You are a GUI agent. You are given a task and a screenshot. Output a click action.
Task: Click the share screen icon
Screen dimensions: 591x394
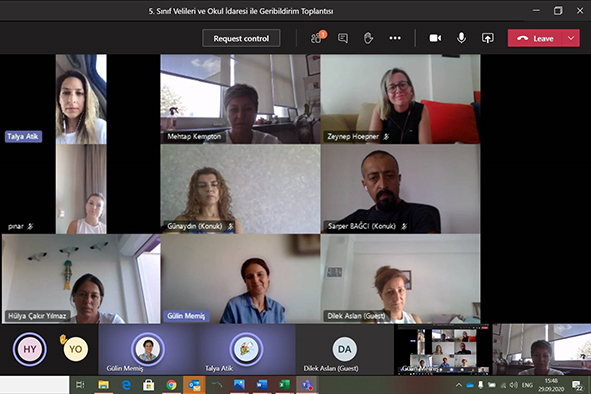click(487, 38)
